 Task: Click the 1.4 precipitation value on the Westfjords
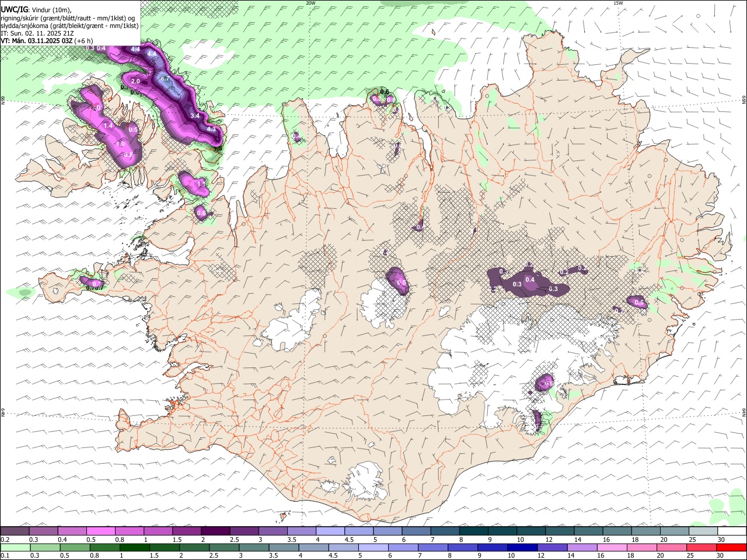click(108, 125)
